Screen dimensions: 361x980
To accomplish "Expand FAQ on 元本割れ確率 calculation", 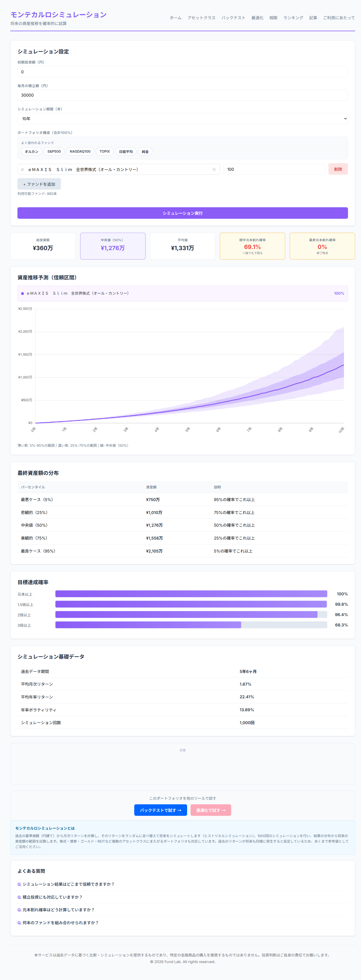I will 56,910.
